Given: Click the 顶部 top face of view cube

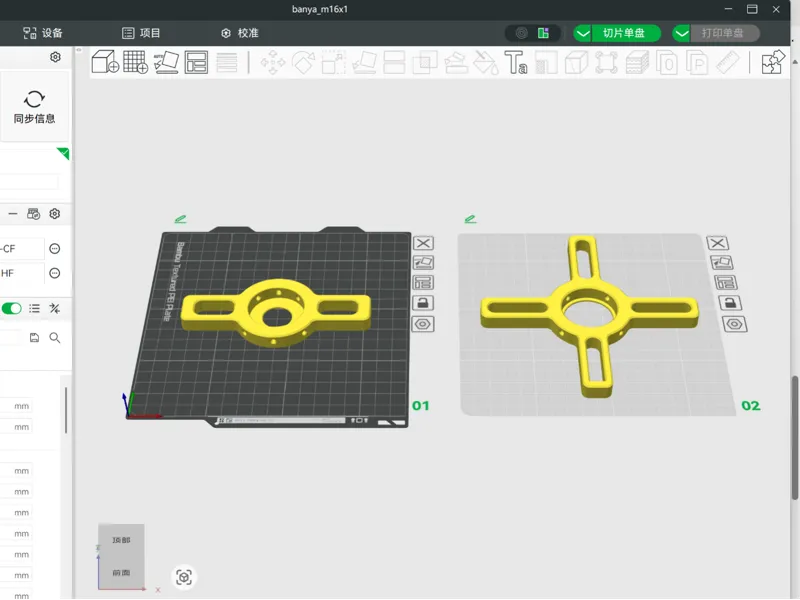Looking at the screenshot, I should tap(121, 540).
